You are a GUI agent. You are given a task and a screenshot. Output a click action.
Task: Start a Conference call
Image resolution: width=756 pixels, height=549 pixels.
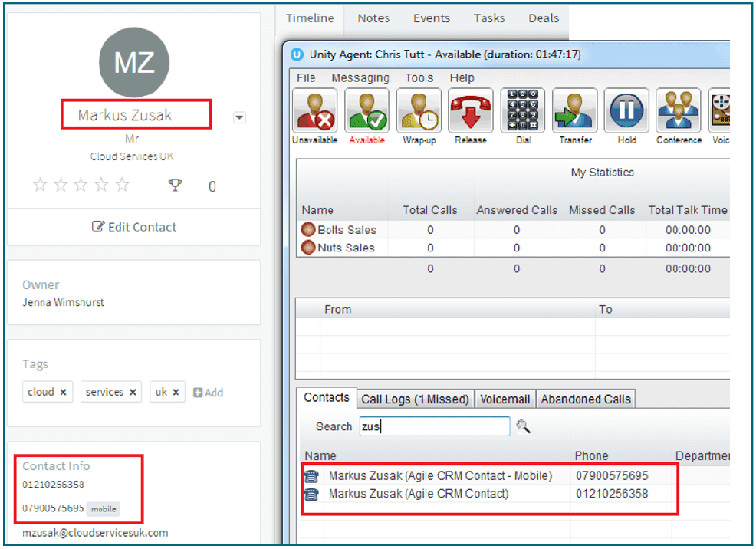coord(679,111)
